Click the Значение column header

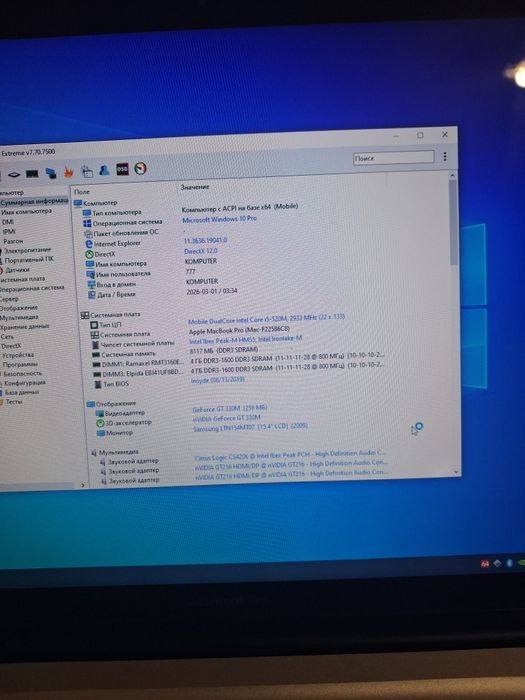pyautogui.click(x=195, y=187)
